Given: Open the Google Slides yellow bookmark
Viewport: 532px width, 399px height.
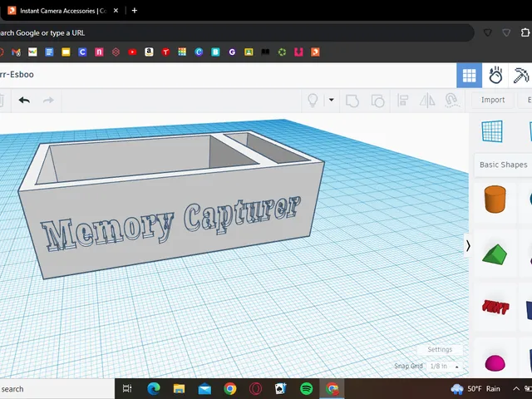Looking at the screenshot, I should [x=66, y=52].
